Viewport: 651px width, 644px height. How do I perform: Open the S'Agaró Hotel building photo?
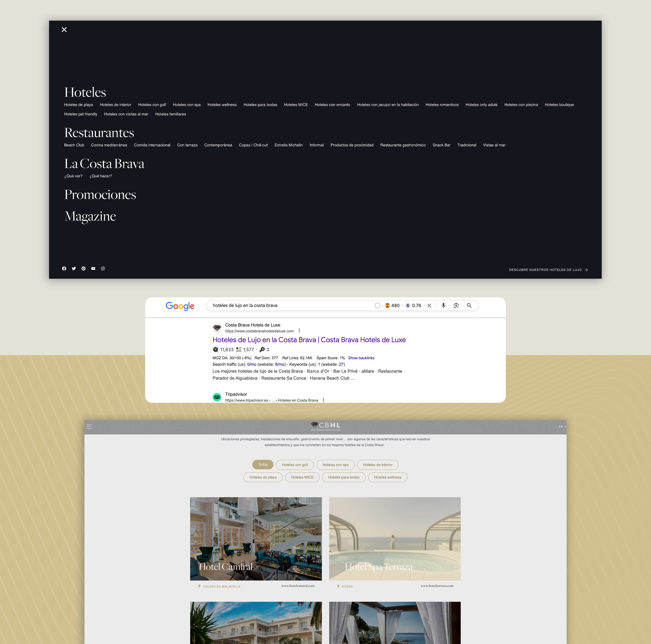click(x=256, y=623)
